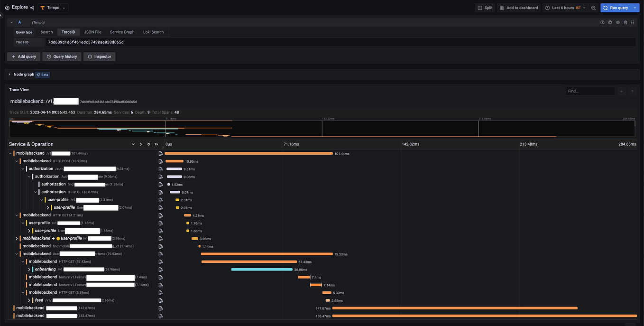
Task: Click the Add query button
Action: (x=23, y=56)
